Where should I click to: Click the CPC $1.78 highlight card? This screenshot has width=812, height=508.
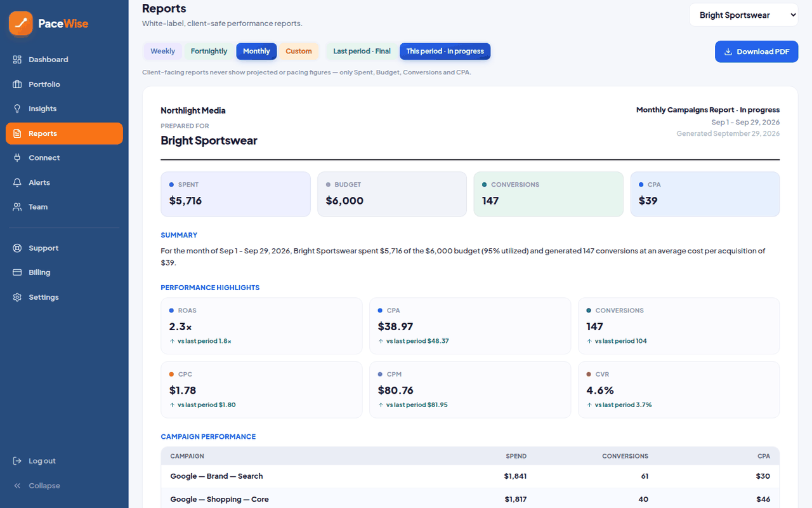(x=261, y=390)
